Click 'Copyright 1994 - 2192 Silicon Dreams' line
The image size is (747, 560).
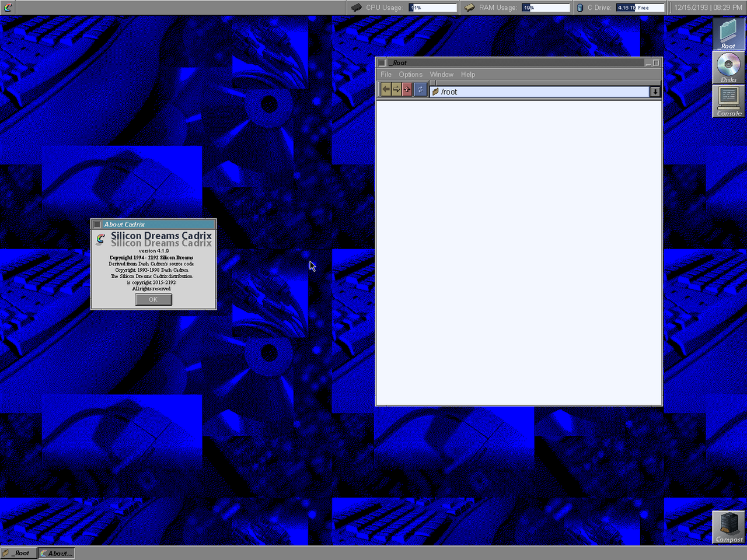(151, 257)
